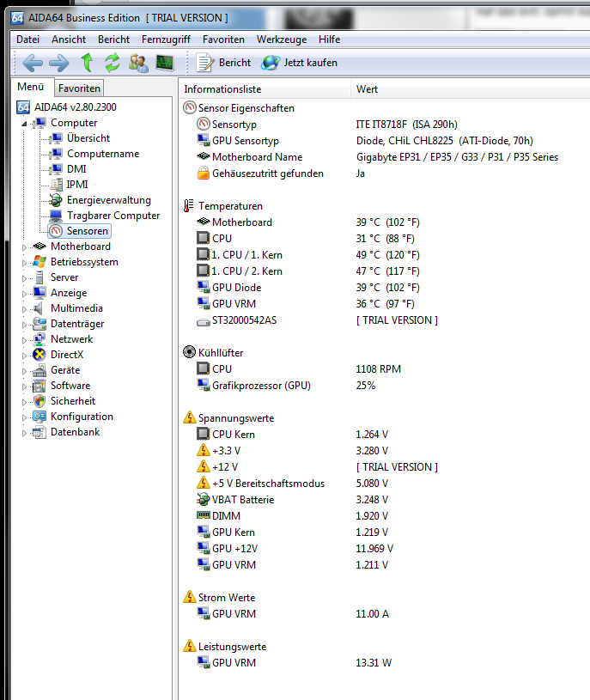Click the Temperaturen thermometer icon
Image resolution: width=590 pixels, height=700 pixels.
(x=189, y=206)
